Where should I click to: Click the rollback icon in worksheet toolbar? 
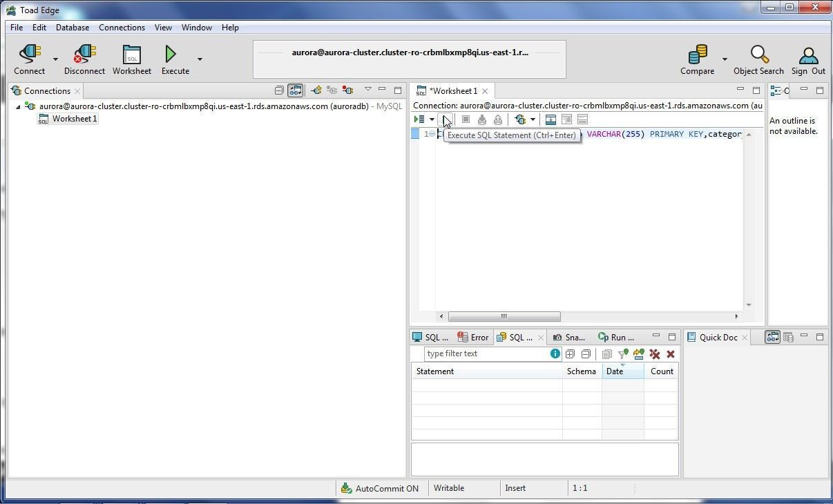coord(498,119)
